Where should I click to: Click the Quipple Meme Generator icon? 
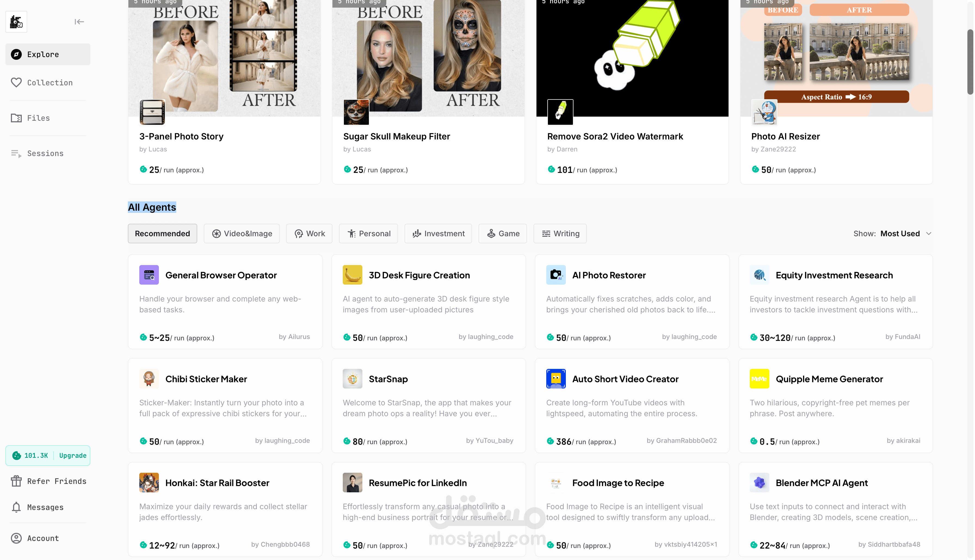pyautogui.click(x=759, y=379)
